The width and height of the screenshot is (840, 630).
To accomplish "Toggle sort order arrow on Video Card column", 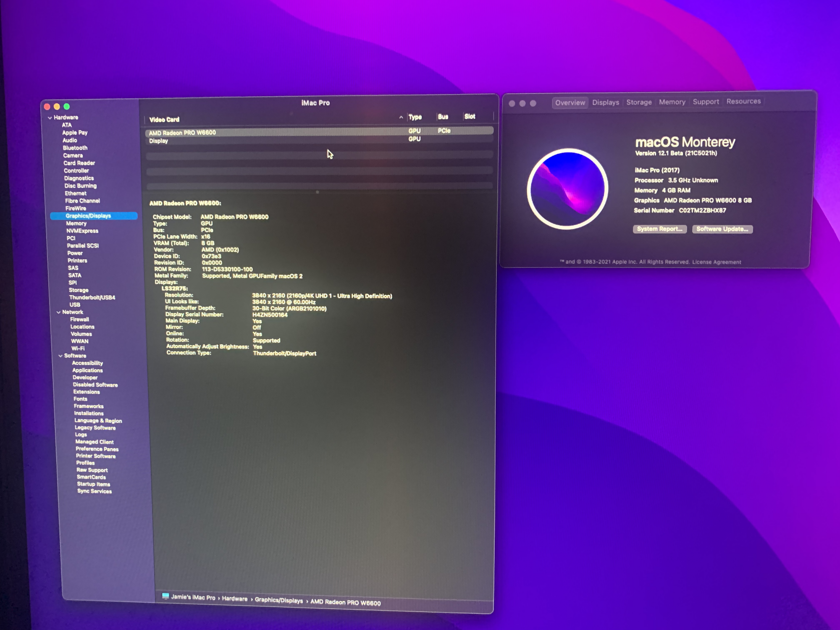I will 401,118.
